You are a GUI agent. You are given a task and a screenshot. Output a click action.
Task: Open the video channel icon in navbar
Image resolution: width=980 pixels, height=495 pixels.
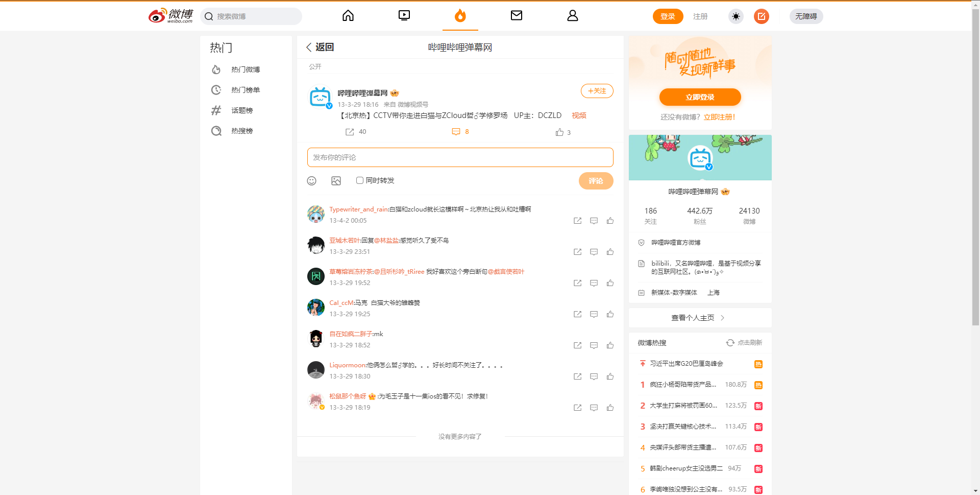[x=404, y=16]
